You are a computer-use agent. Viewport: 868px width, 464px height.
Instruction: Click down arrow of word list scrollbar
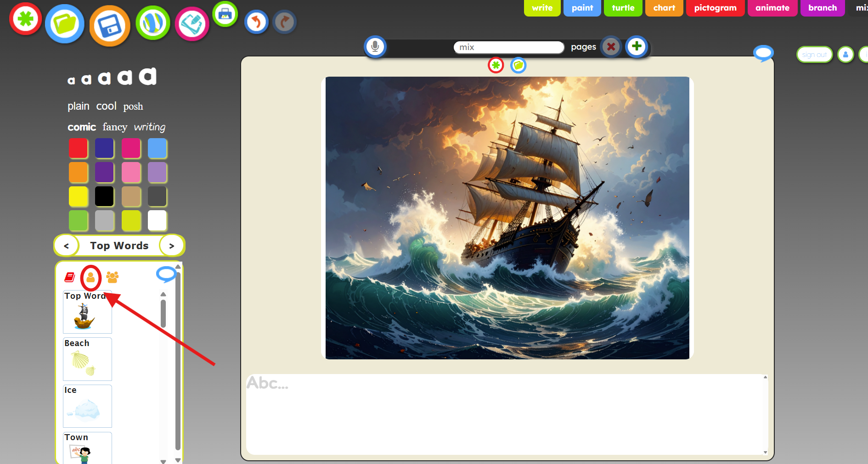(x=163, y=461)
